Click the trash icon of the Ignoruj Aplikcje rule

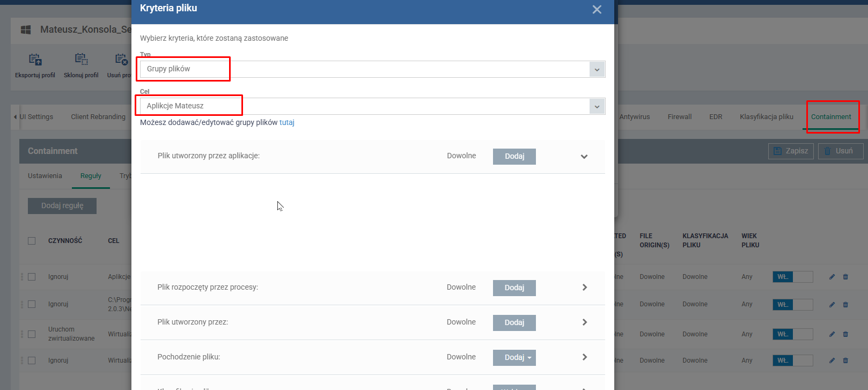[x=845, y=277]
